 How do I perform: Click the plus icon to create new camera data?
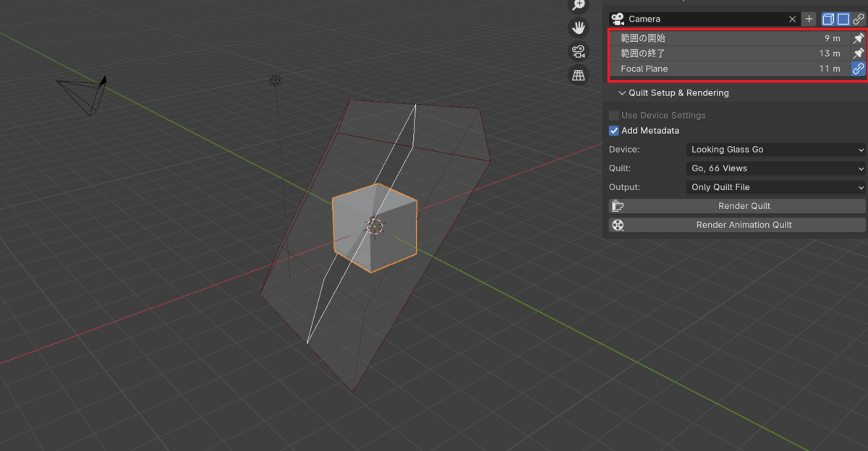tap(809, 19)
